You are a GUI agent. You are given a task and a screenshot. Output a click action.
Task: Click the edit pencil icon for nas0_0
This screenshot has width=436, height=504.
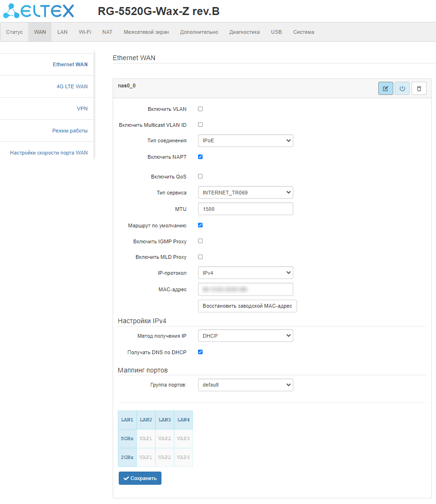coord(385,88)
